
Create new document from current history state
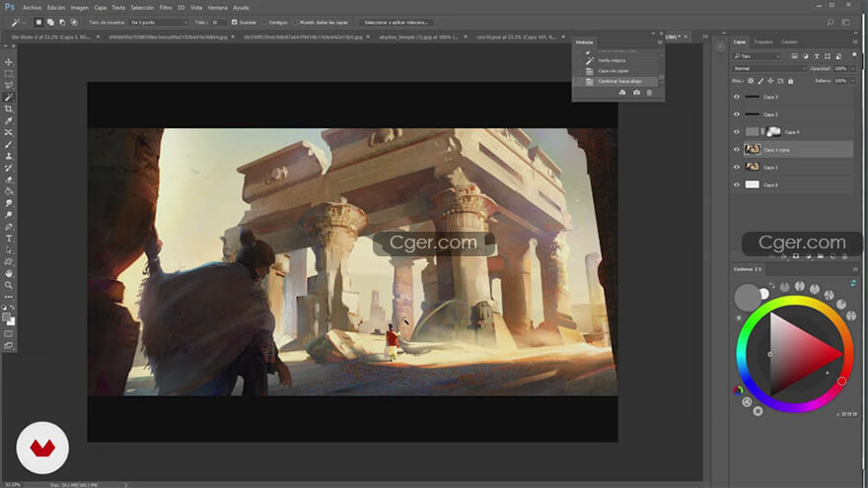coord(622,93)
